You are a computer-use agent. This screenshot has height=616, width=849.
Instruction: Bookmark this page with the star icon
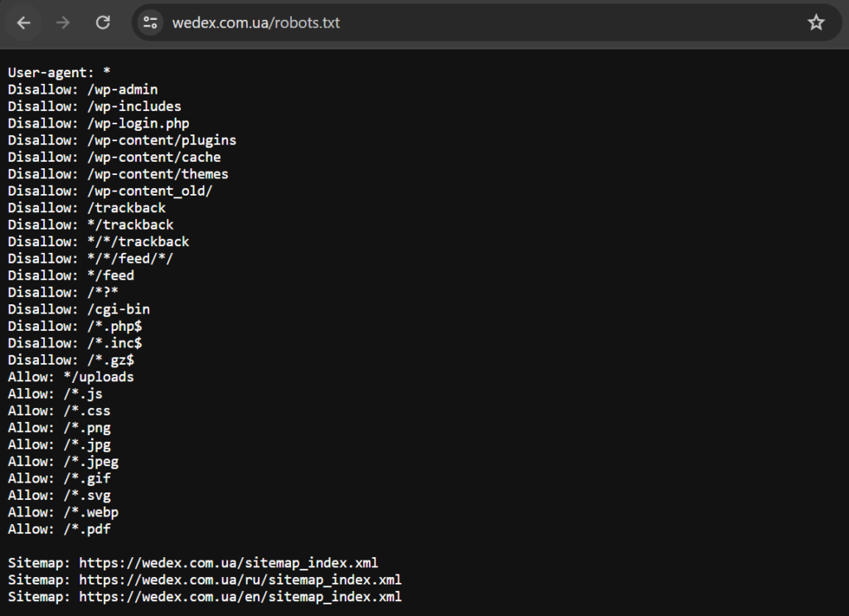tap(816, 22)
